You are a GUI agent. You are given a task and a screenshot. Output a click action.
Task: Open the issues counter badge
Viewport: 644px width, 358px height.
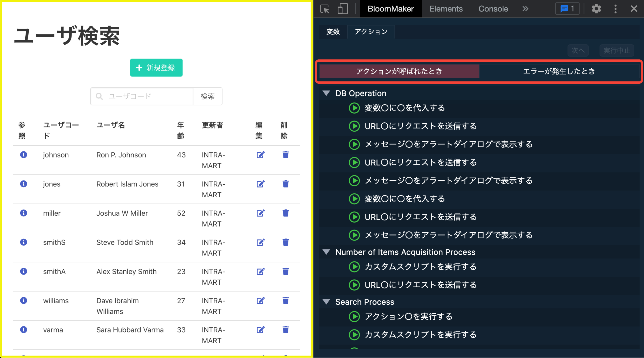(x=567, y=9)
